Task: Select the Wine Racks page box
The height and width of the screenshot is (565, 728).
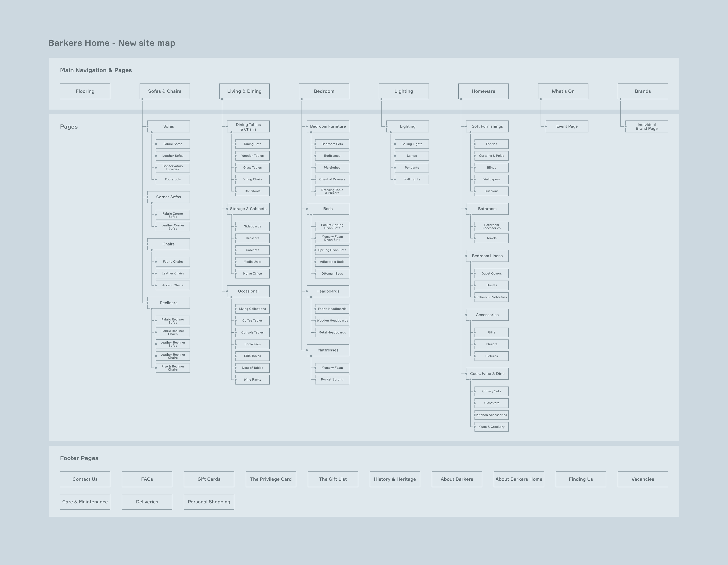Action: (252, 380)
